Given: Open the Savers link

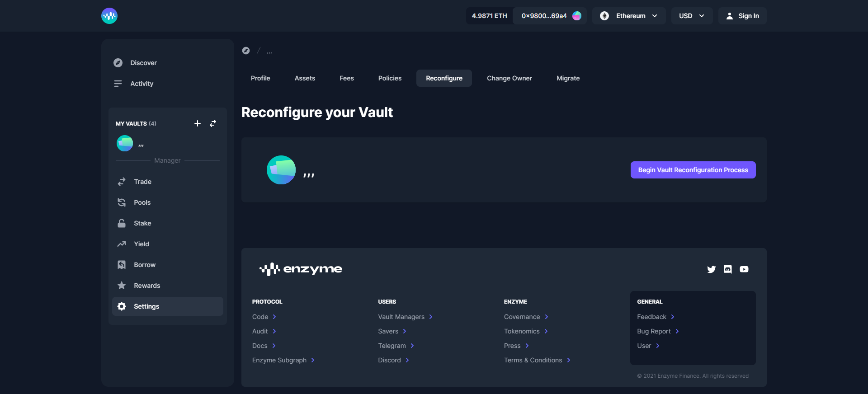Looking at the screenshot, I should [388, 331].
